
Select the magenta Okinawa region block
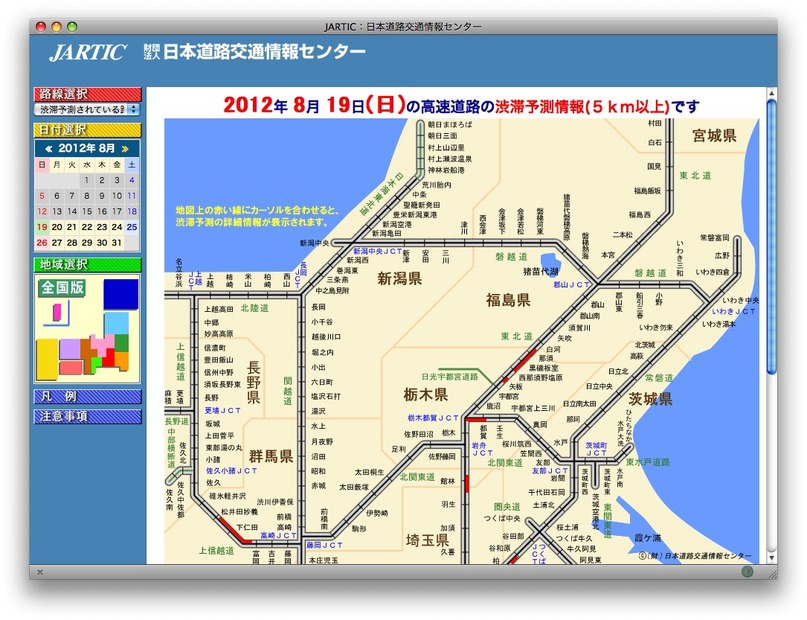(x=57, y=312)
